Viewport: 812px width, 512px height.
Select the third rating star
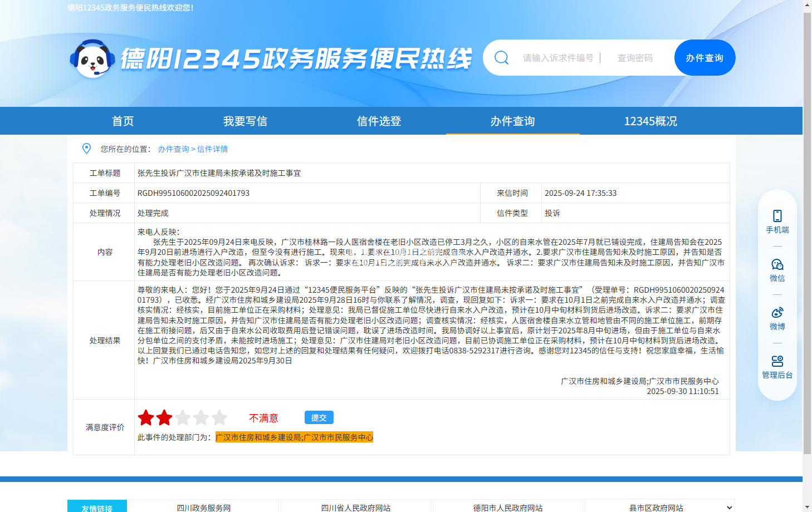pos(183,417)
